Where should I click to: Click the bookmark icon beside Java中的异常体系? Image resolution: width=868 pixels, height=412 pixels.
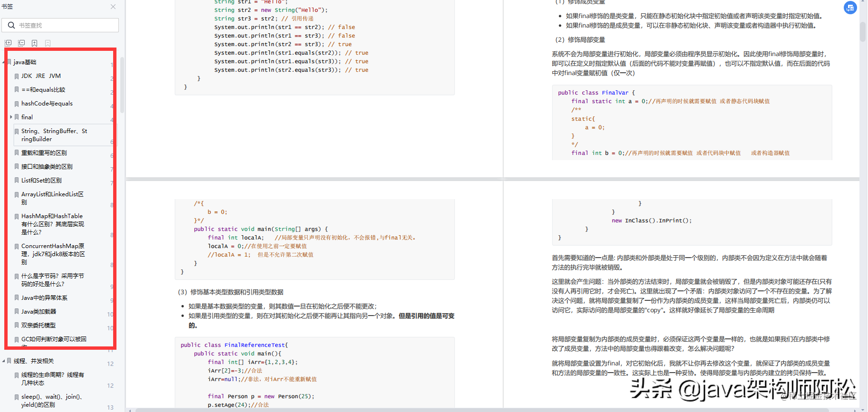coord(17,298)
